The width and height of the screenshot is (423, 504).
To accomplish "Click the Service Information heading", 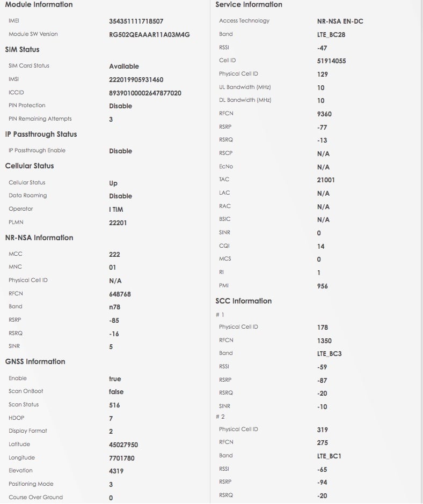I will coord(249,4).
